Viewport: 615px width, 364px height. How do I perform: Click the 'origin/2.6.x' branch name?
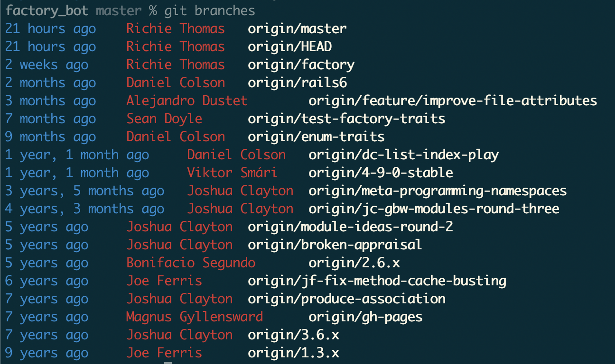tap(354, 263)
